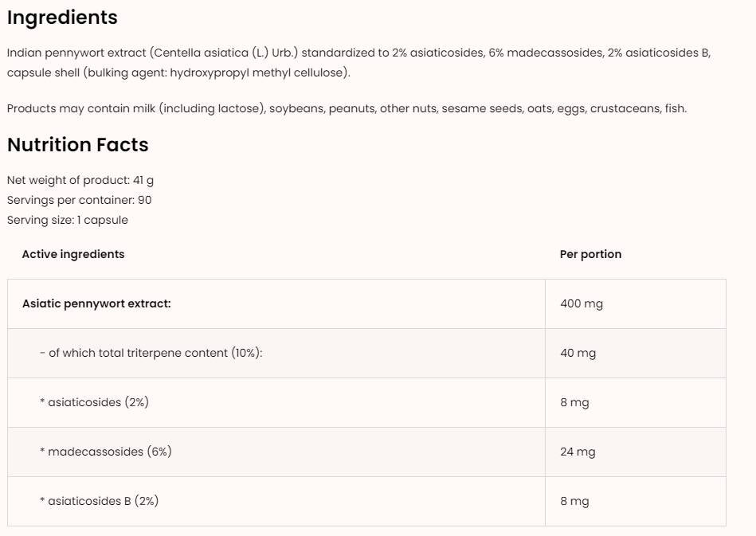Image resolution: width=756 pixels, height=536 pixels.
Task: Click the 24 mg value cell
Action: [x=578, y=452]
